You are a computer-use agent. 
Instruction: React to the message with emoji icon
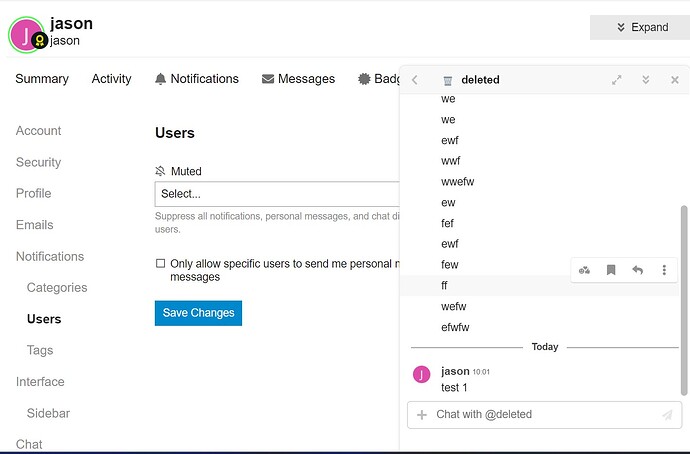(x=584, y=270)
